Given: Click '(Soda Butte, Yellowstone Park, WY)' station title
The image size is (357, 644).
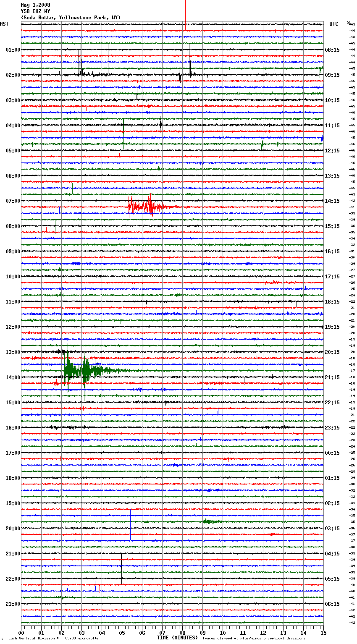Looking at the screenshot, I should click(71, 18).
